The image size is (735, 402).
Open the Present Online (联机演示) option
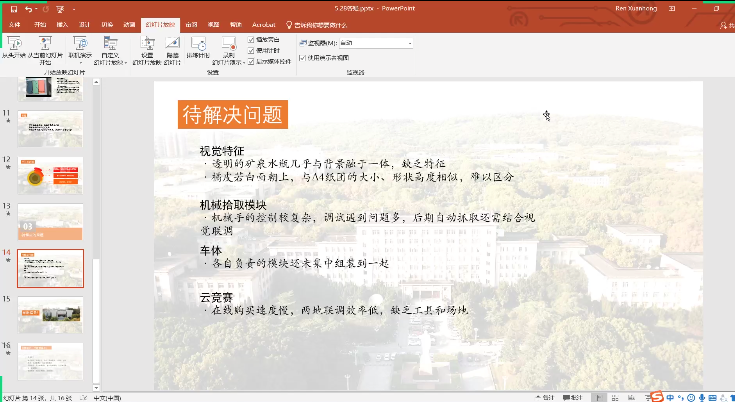coord(81,49)
